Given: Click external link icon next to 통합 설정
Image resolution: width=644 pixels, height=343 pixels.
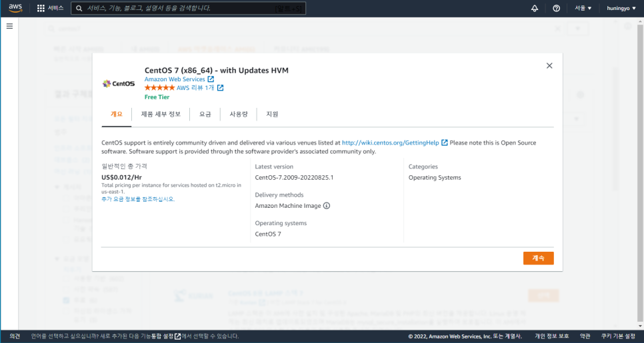Looking at the screenshot, I should pos(177,336).
